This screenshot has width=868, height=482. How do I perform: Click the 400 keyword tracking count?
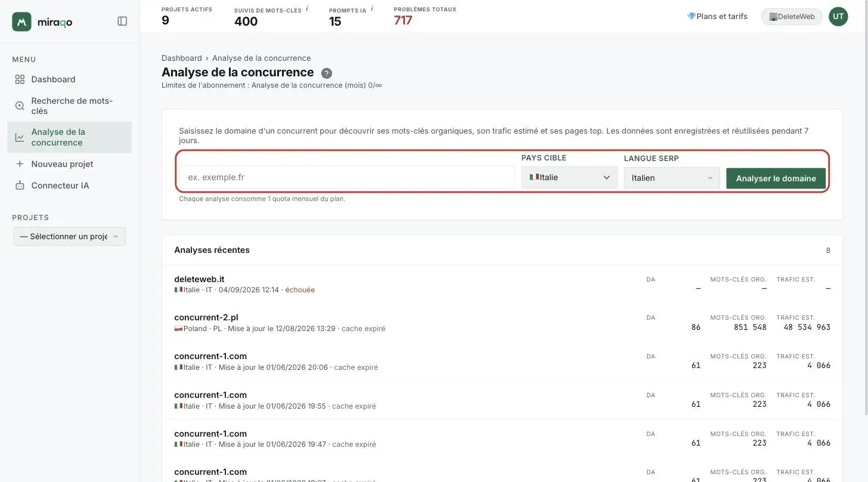coord(246,21)
